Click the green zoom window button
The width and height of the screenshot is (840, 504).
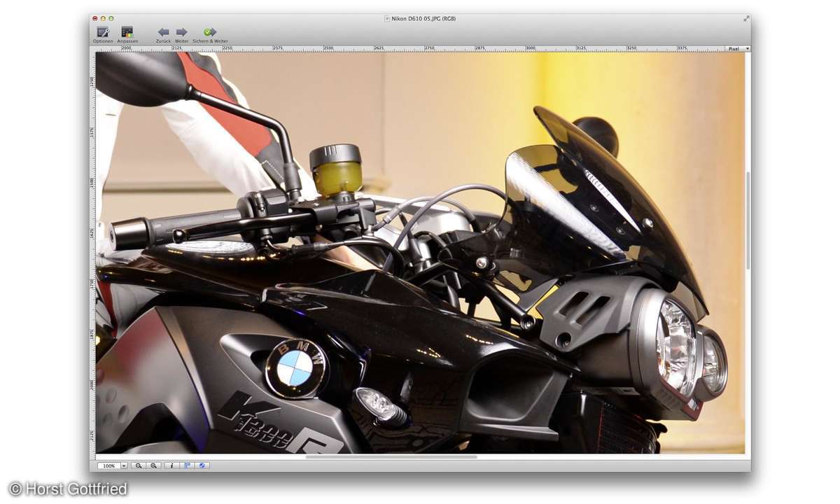pos(111,18)
